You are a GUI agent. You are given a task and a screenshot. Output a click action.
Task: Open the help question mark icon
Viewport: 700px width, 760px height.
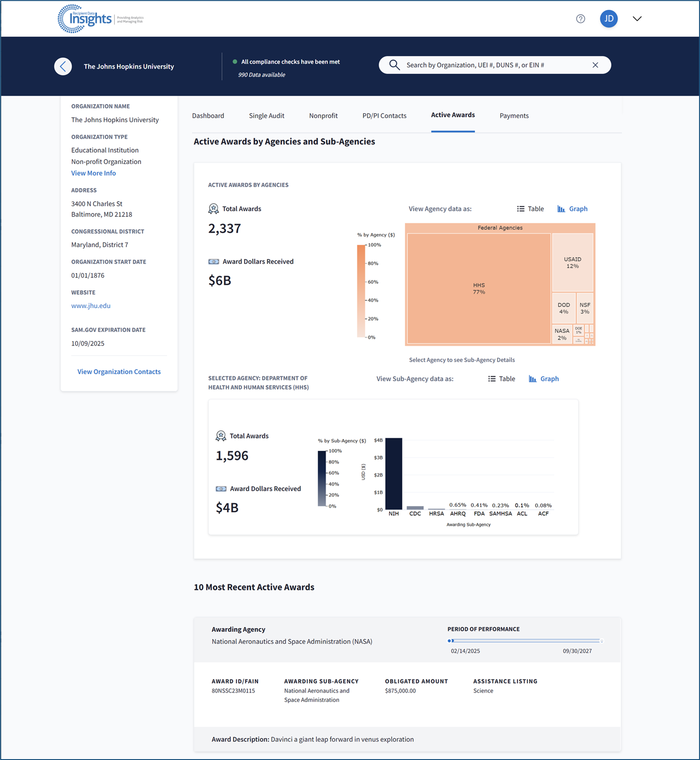(580, 19)
